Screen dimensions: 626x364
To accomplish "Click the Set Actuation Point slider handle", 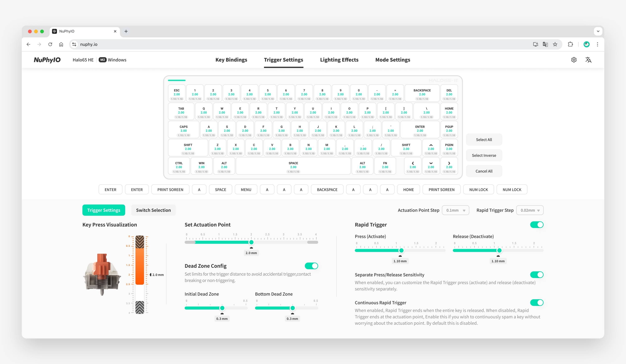I will click(251, 242).
